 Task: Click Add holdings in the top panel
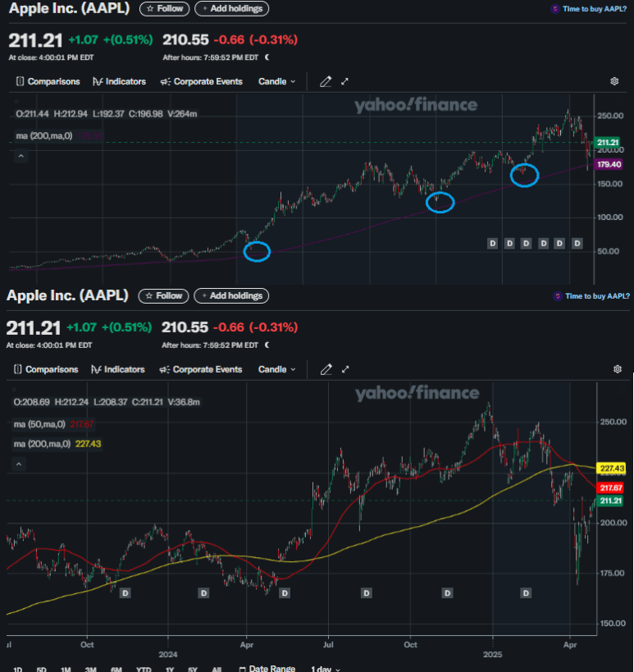[x=232, y=8]
